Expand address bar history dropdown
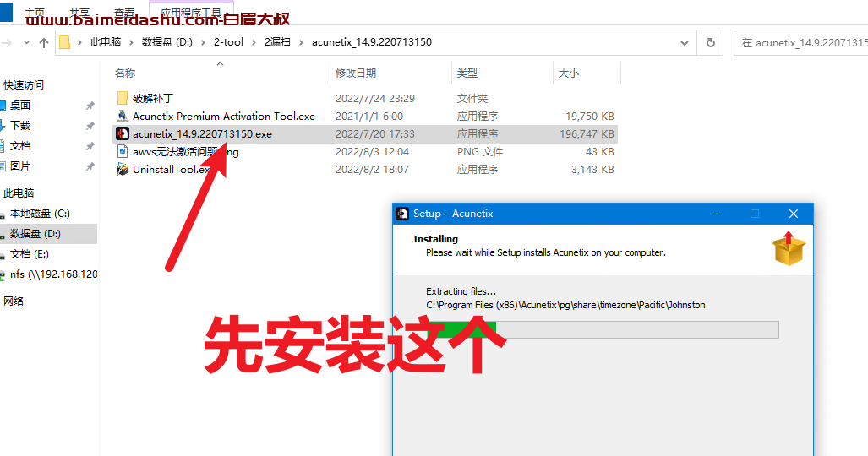868x456 pixels. 685,42
